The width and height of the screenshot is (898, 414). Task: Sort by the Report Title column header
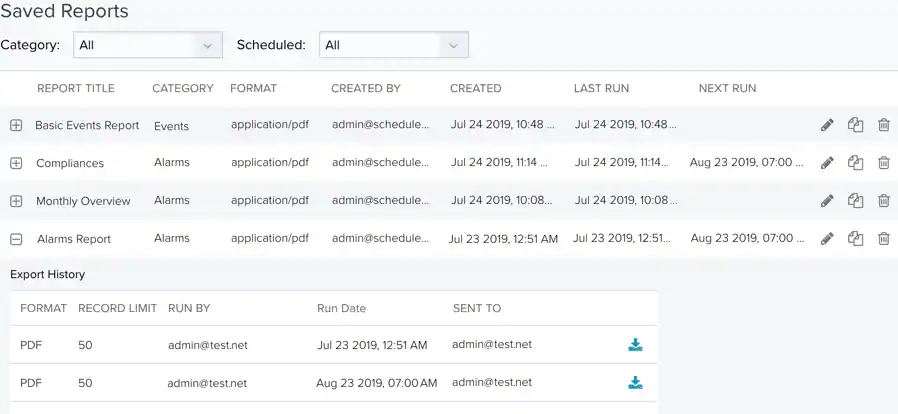[76, 88]
